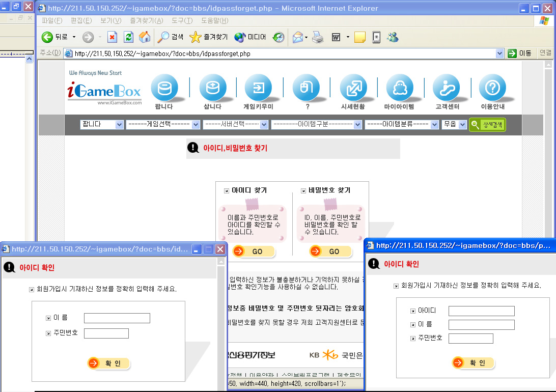Click the 이용안내 question mark icon

click(x=492, y=88)
